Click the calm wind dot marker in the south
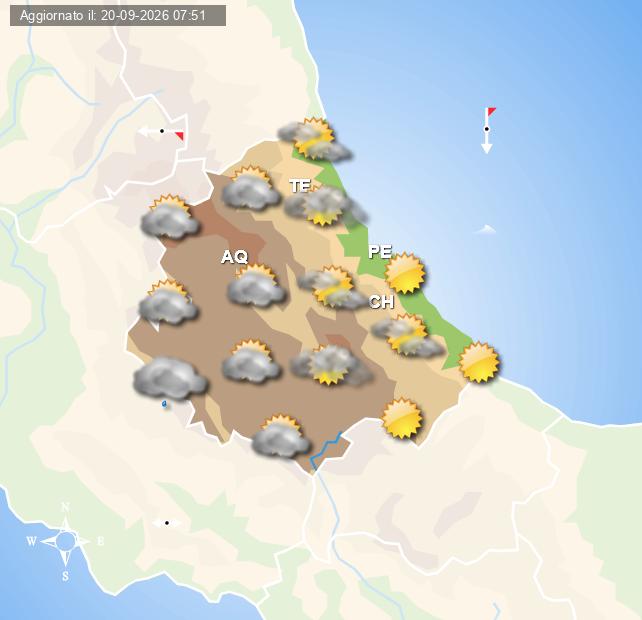642x620 pixels. (x=167, y=523)
